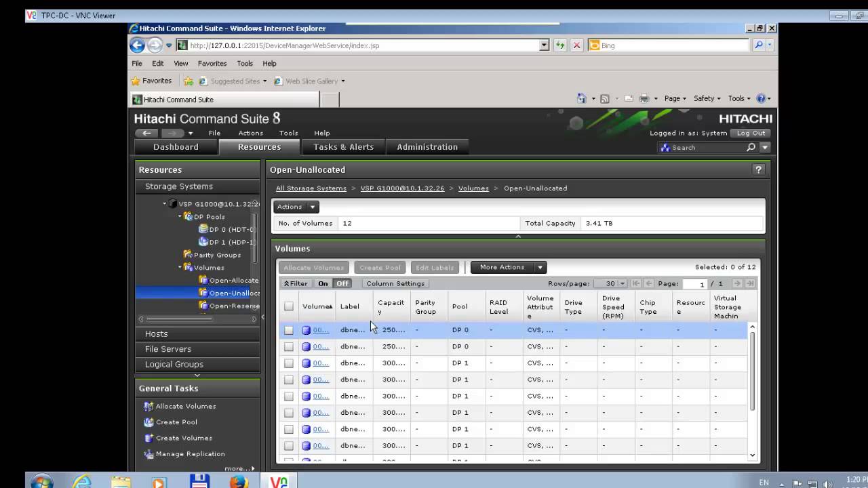Go back with IE back arrow
868x488 pixels.
click(x=138, y=45)
